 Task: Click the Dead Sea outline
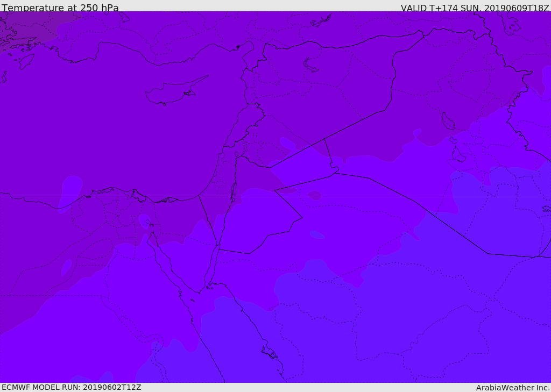234,190
